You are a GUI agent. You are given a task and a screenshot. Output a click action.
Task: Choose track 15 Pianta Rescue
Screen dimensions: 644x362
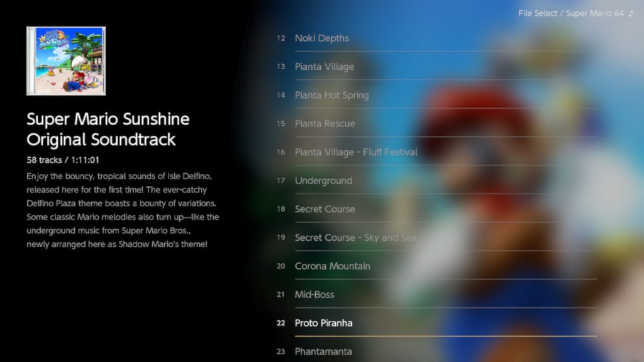click(436, 124)
